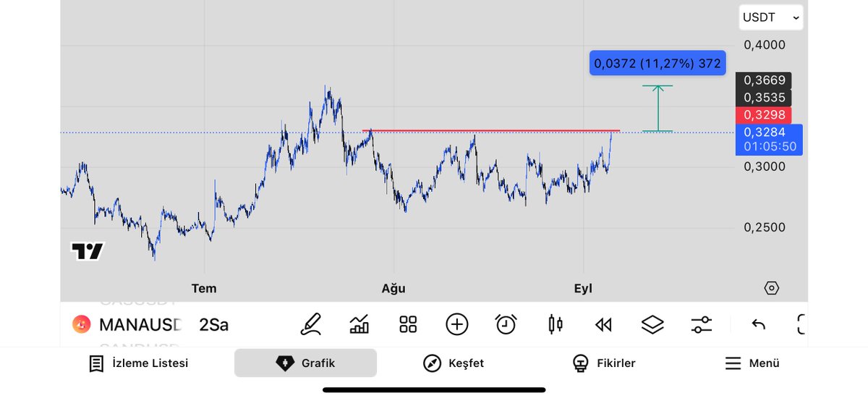The height and width of the screenshot is (401, 868).
Task: Select the green price range measurement arrow
Action: point(658,109)
